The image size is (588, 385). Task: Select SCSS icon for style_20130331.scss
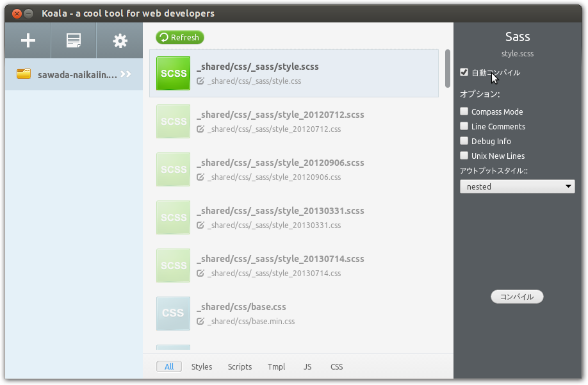173,217
